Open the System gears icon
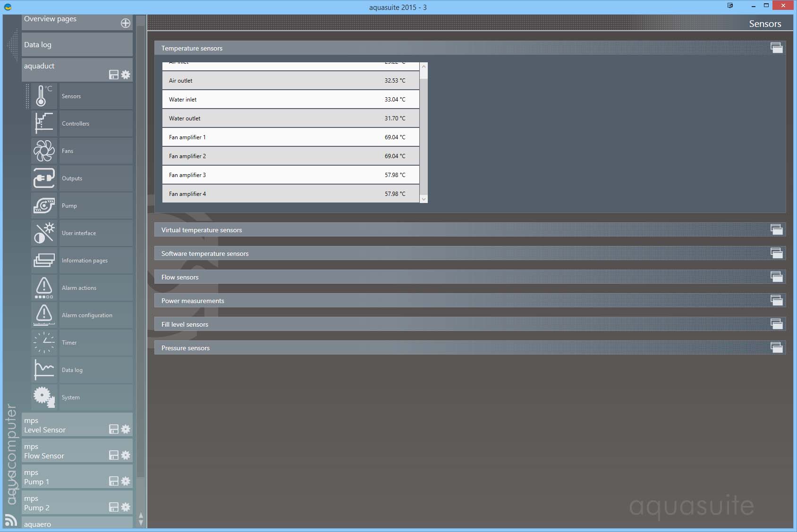This screenshot has height=532, width=797. coord(44,397)
